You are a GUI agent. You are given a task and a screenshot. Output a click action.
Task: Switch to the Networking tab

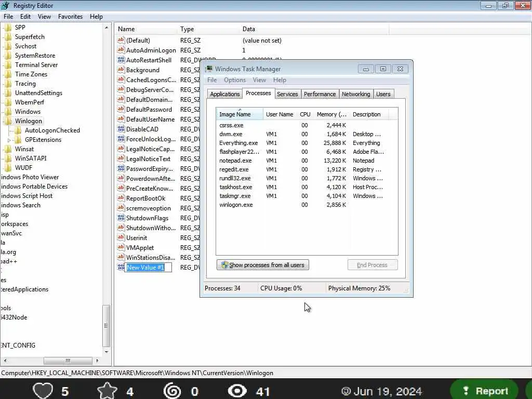[356, 94]
